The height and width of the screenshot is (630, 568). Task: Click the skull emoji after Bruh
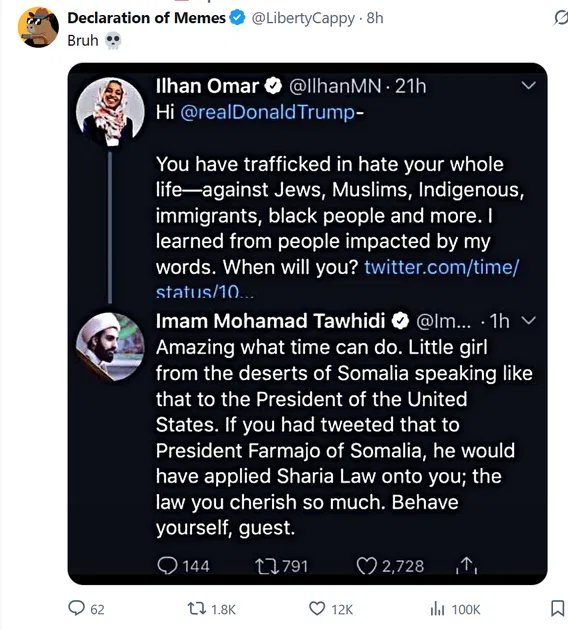click(113, 41)
